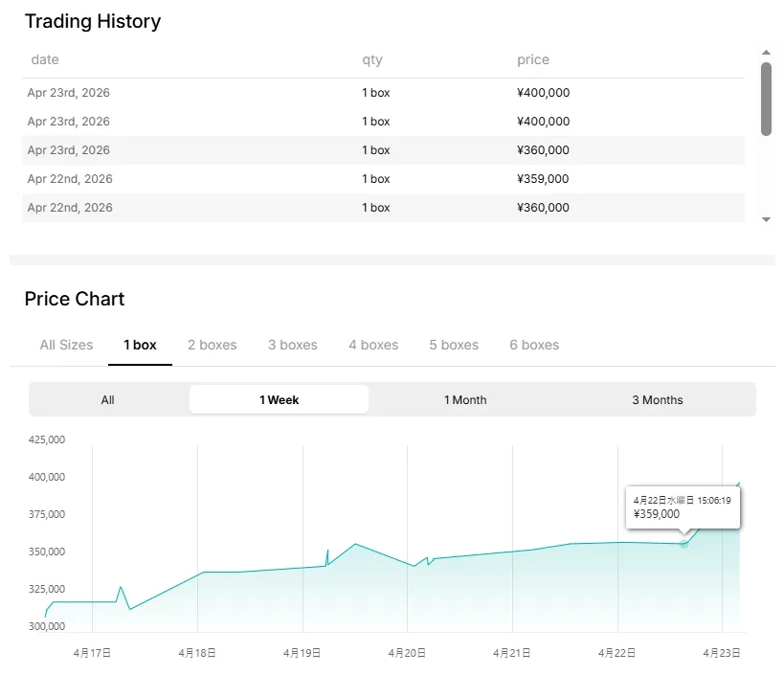Viewport: 784px width, 698px height.
Task: Click the date column header
Action: pos(45,59)
